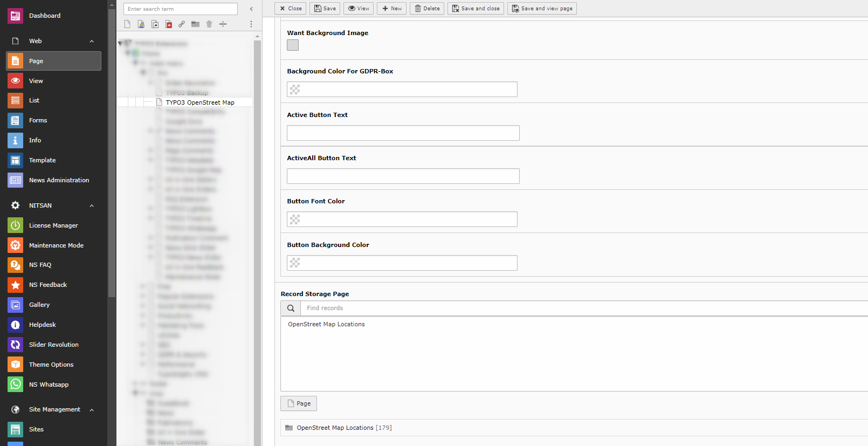This screenshot has width=868, height=446.
Task: Collapse the Site Management module group
Action: pyautogui.click(x=92, y=410)
